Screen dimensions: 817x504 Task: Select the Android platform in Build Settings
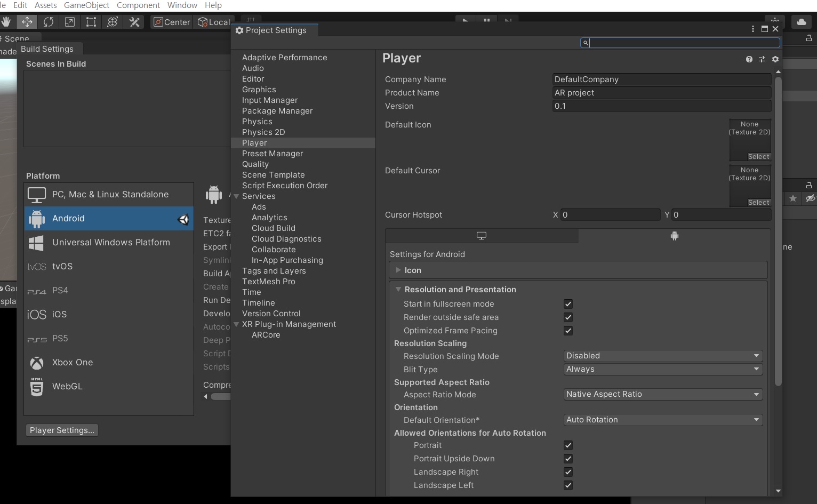[x=109, y=219]
